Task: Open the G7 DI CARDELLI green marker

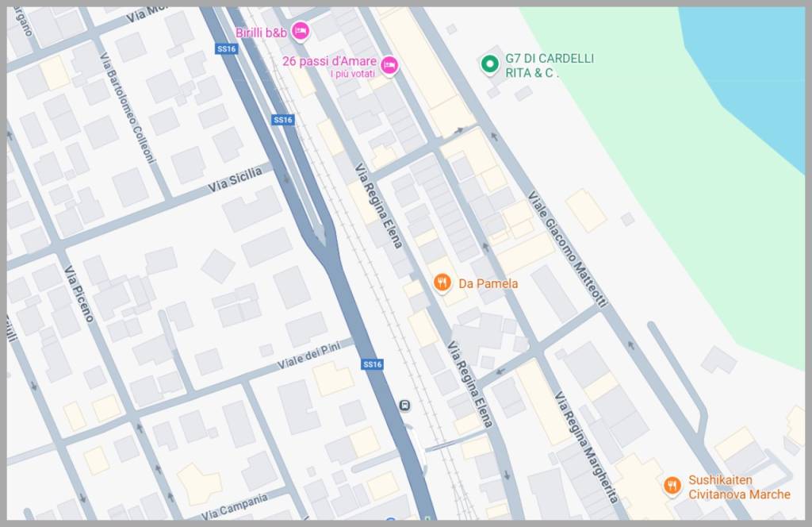Action: (489, 64)
